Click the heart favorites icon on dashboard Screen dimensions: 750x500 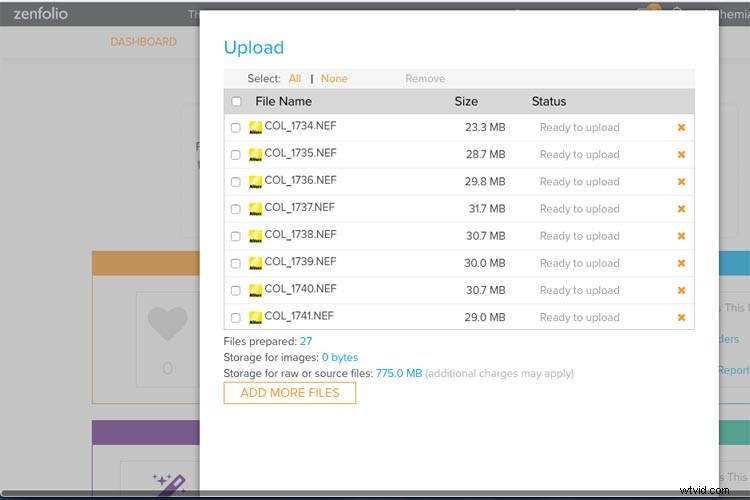pos(167,324)
